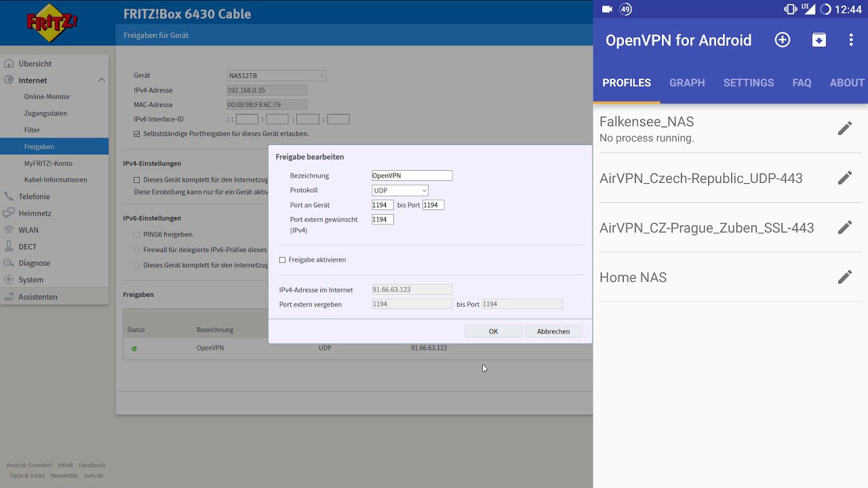Toggle PING6 freigeben checkbox

(x=137, y=235)
